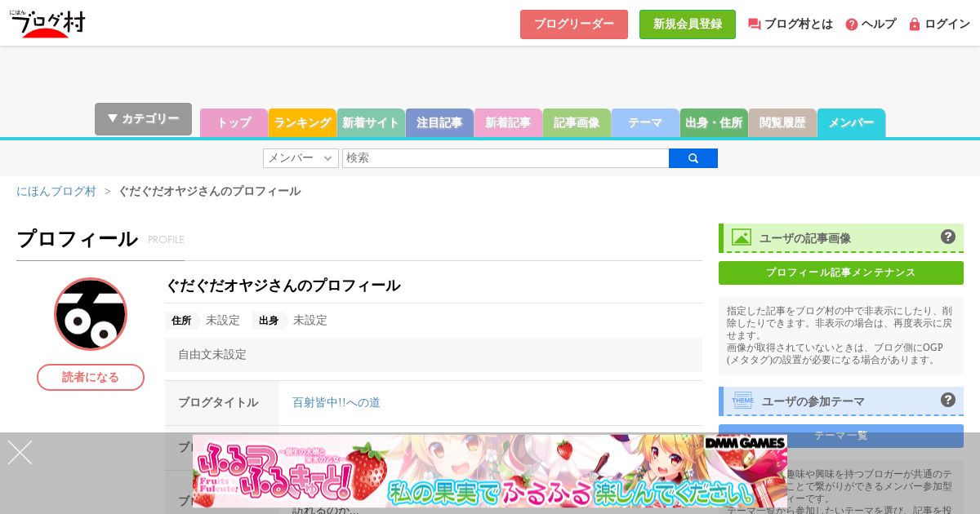
Task: Switch to the 注目記事 tab
Action: pyautogui.click(x=439, y=123)
